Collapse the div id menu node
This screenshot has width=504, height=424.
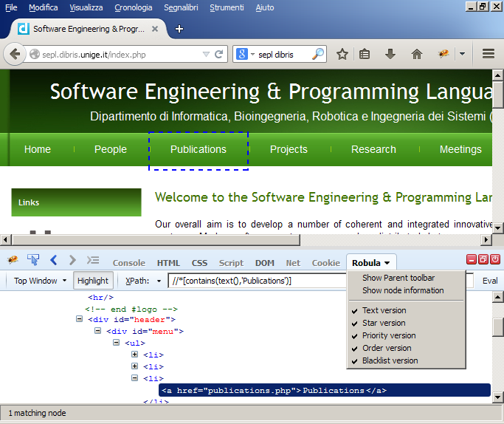(x=97, y=331)
